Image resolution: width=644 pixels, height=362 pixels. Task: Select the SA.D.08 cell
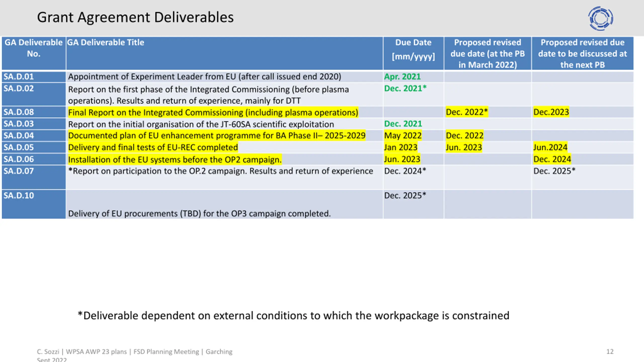pos(34,112)
